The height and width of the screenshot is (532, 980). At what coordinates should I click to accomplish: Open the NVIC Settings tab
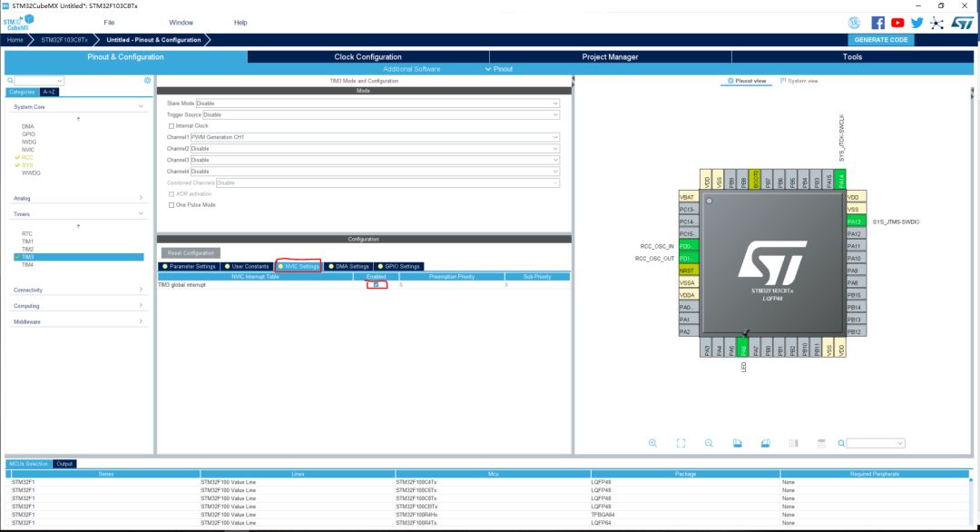point(299,266)
